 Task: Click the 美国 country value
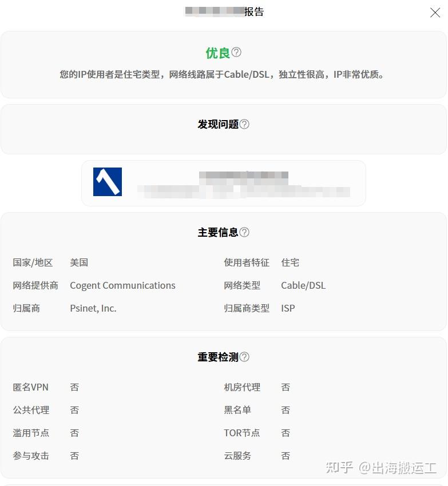[79, 262]
